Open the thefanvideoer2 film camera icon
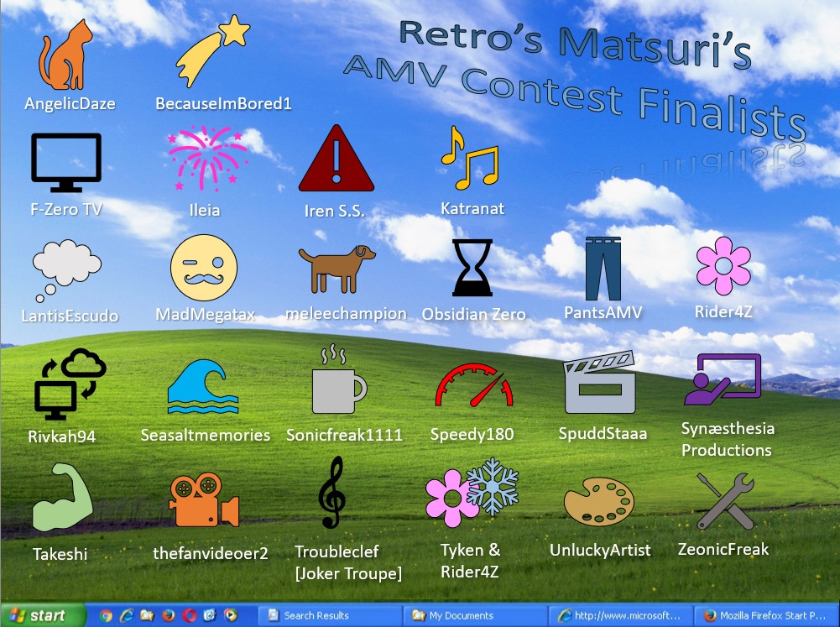 204,499
